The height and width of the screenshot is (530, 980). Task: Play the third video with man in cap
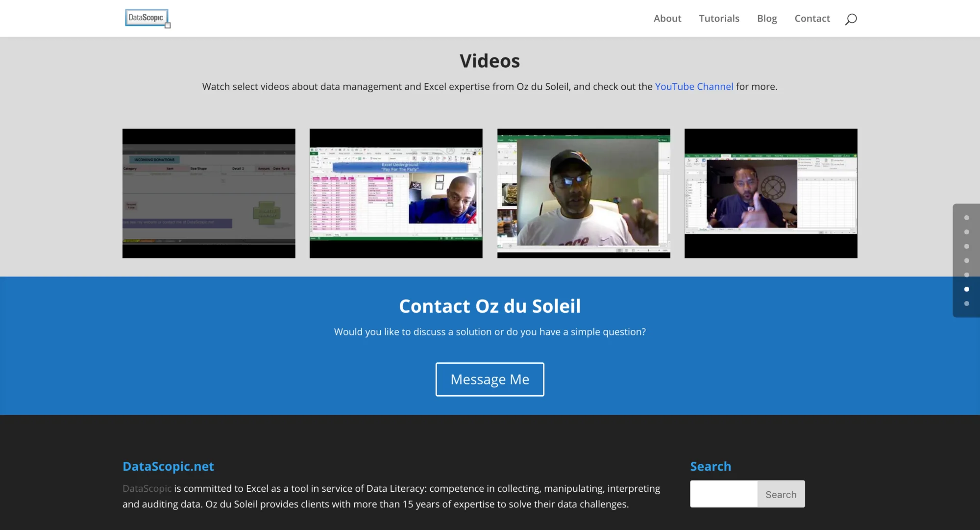click(x=584, y=193)
